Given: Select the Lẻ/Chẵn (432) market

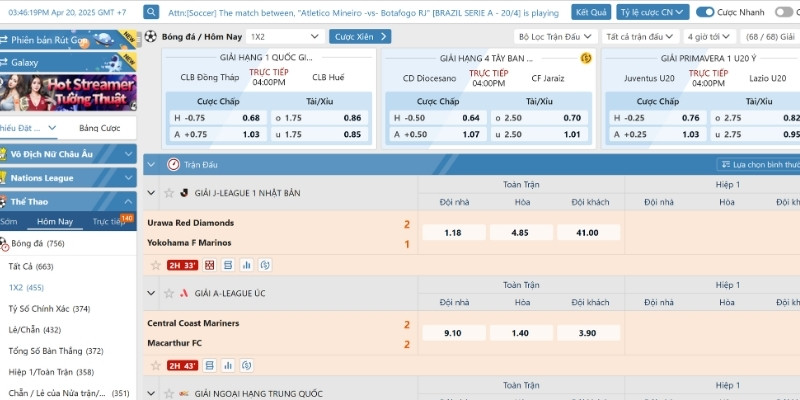Looking at the screenshot, I should [34, 330].
